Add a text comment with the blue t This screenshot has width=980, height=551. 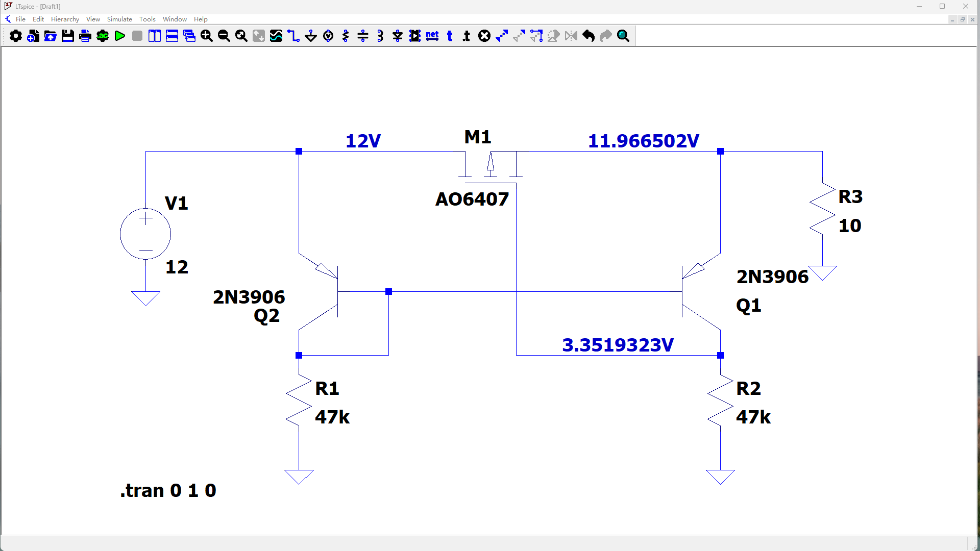coord(450,36)
